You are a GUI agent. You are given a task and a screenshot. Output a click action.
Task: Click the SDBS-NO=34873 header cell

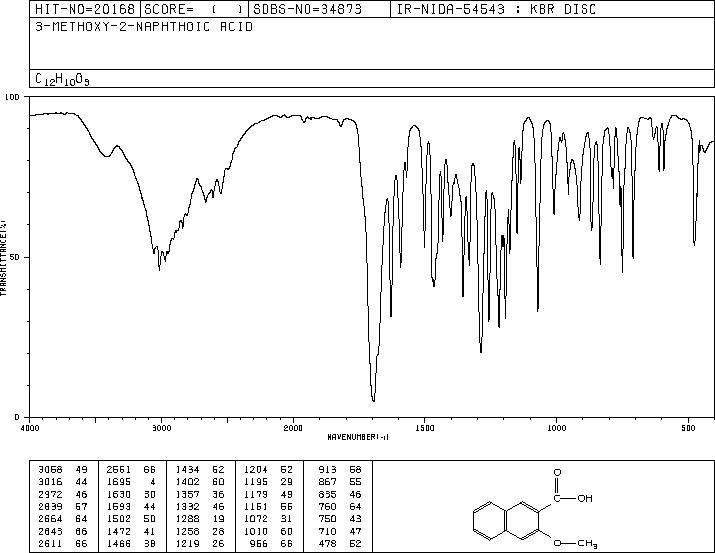coord(319,9)
